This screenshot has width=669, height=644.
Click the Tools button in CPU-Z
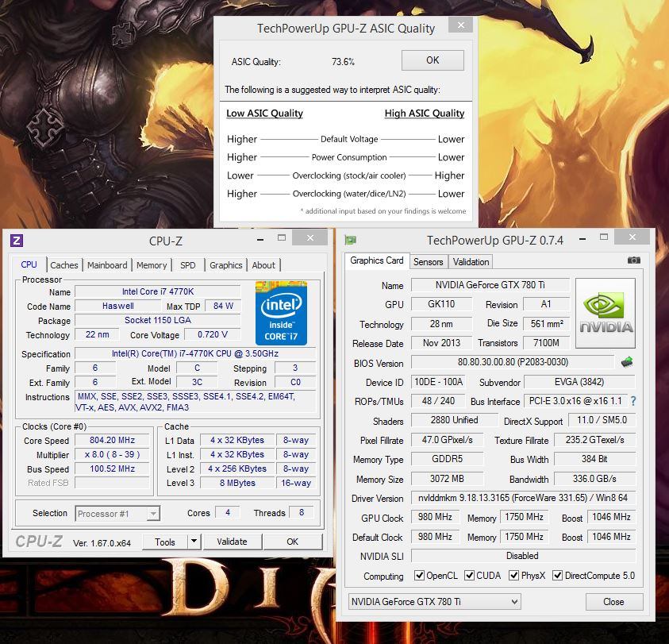click(x=165, y=542)
